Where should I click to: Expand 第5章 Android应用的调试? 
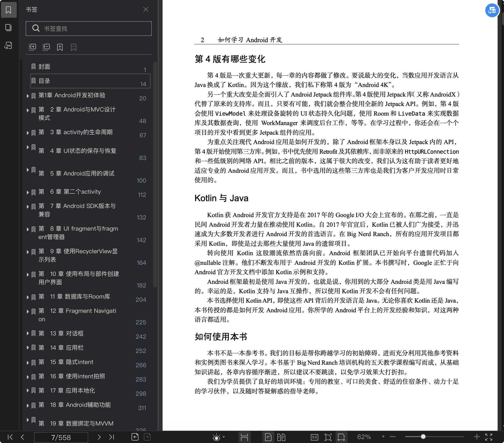coord(28,170)
